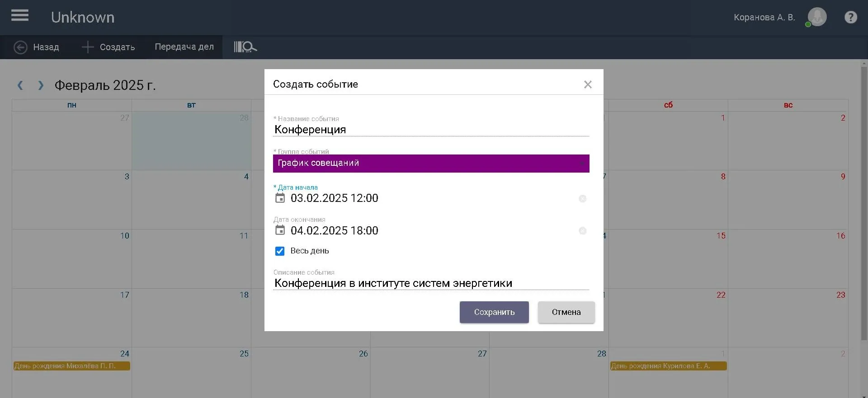Click the event name field "Конференция"
Screen dimensions: 868x398
point(430,130)
